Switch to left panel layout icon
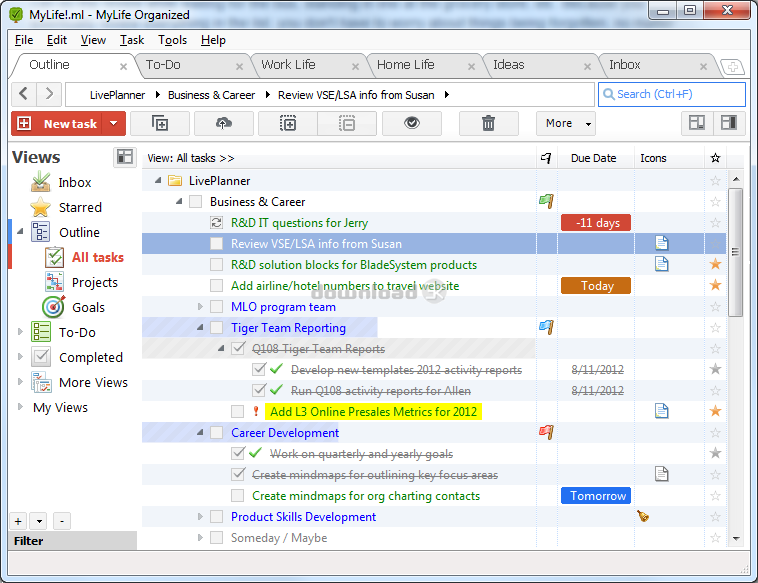This screenshot has height=583, width=758. (x=697, y=123)
